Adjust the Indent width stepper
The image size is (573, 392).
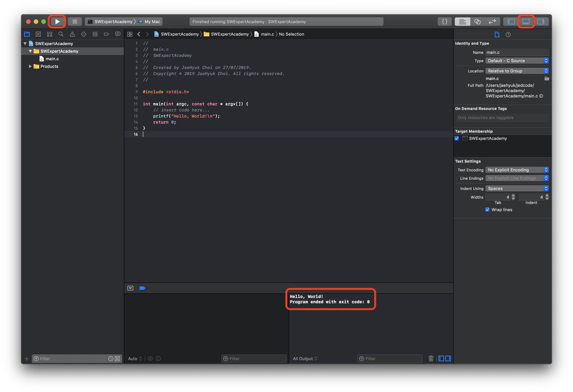tap(547, 197)
